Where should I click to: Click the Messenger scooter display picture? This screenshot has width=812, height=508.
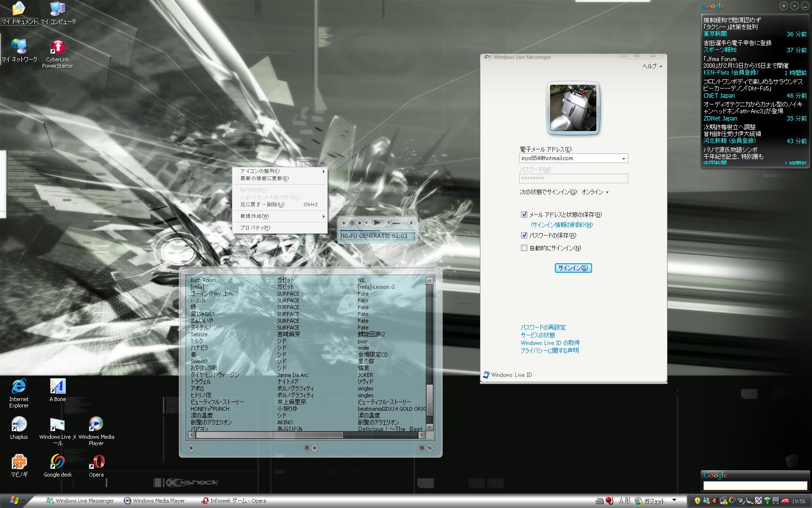[x=573, y=108]
